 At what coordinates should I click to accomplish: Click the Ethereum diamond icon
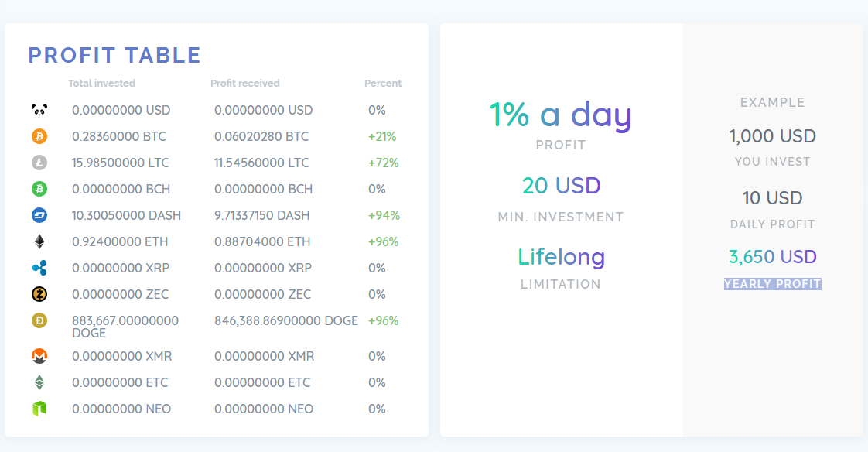pos(39,241)
